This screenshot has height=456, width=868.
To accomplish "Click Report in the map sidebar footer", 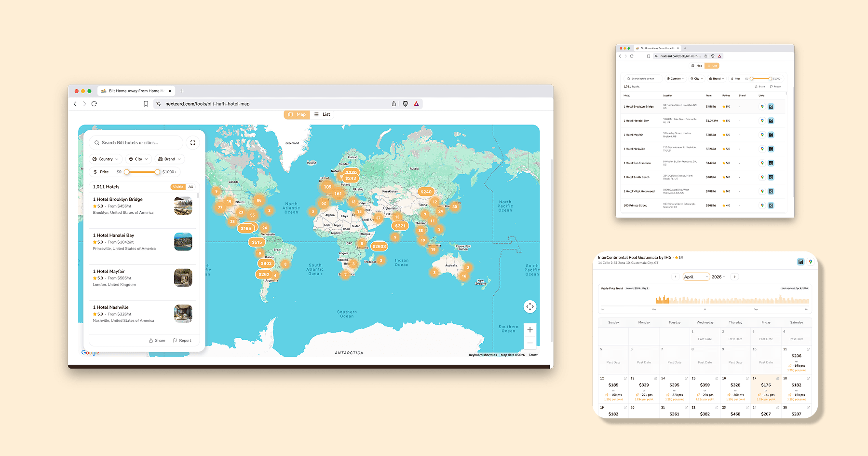I will pyautogui.click(x=182, y=341).
